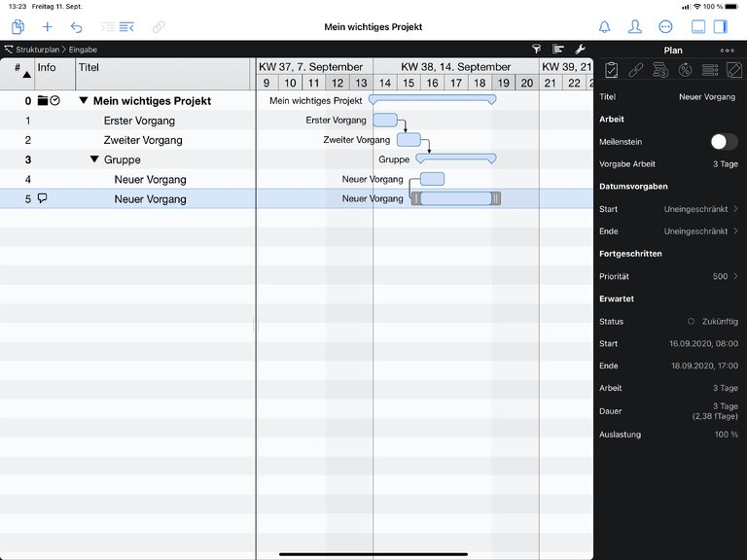Viewport: 747px width, 560px height.
Task: Open the Strukturplan breadcrumb view menu
Action: 34,50
